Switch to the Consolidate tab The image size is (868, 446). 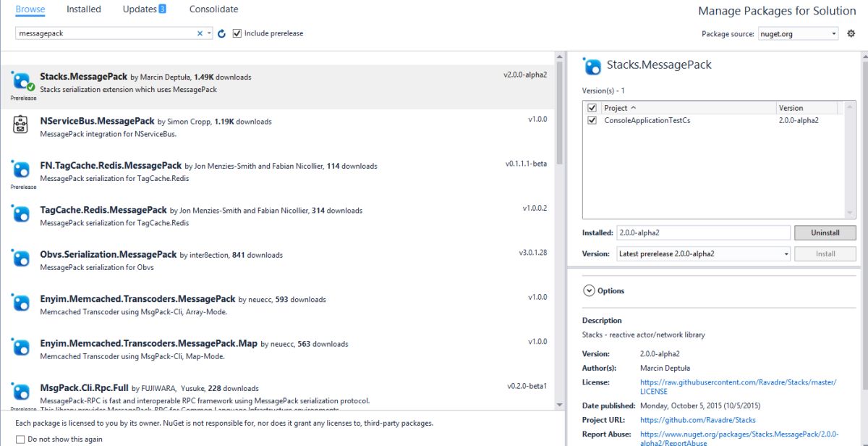coord(213,9)
